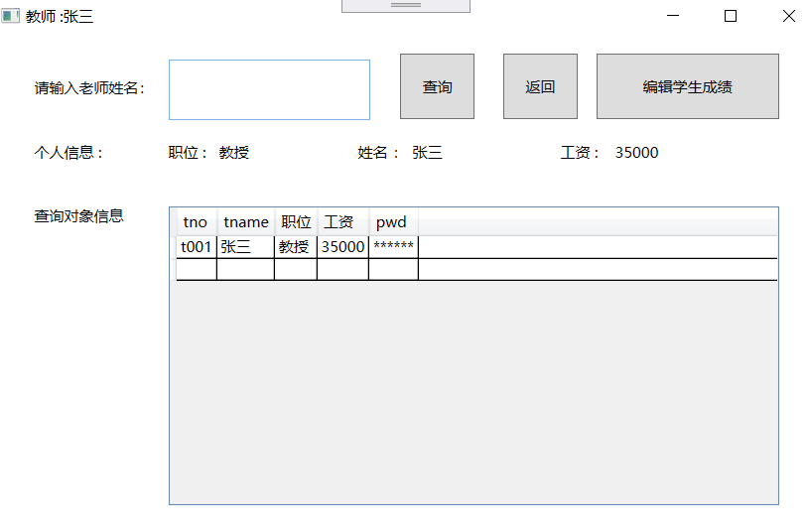Click the 职位 value 教授 in personal info
808x532 pixels.
(x=234, y=153)
